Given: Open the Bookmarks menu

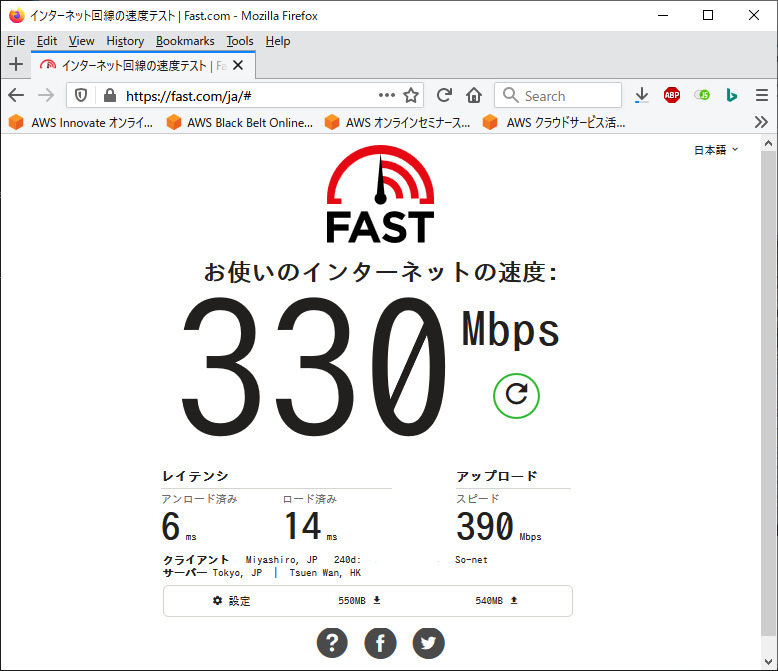Looking at the screenshot, I should point(185,41).
